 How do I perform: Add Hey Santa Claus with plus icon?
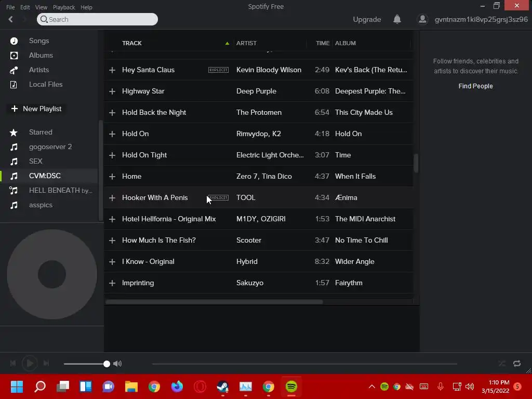(112, 70)
